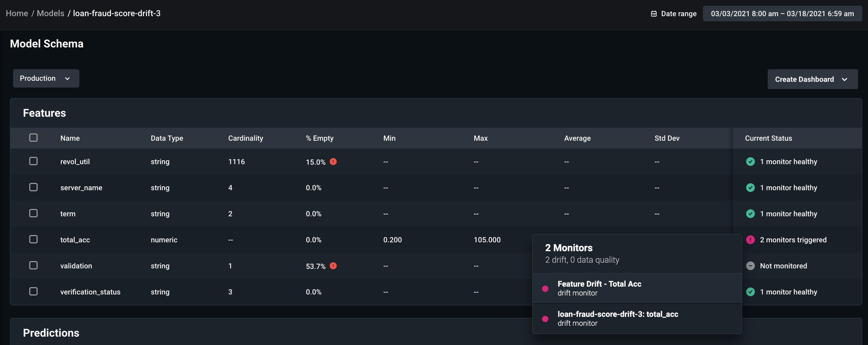The image size is (868, 345).
Task: Click pink triggered status icon for total_acc
Action: tap(750, 240)
